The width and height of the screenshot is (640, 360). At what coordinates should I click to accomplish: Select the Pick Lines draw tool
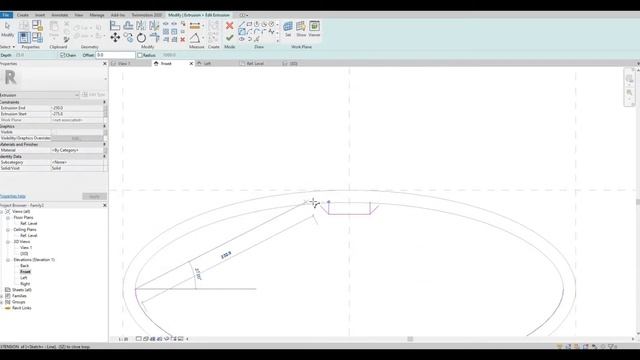click(x=257, y=39)
